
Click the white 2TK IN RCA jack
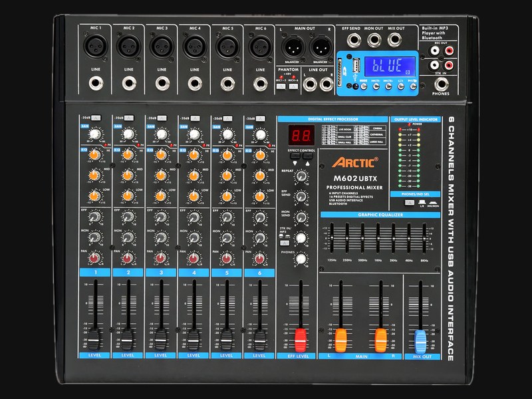pos(435,65)
